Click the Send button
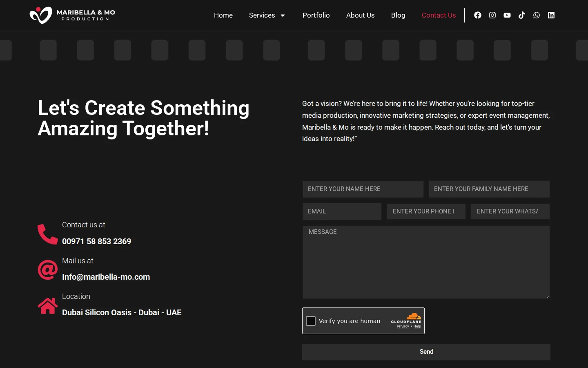Image resolution: width=588 pixels, height=368 pixels. [426, 352]
